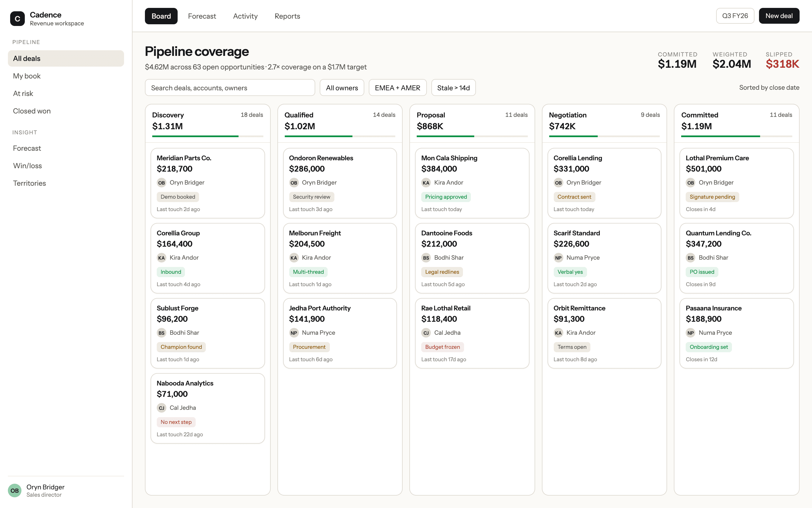Click the Signature pending tag
Viewport: 812px width, 508px height.
[x=712, y=197]
